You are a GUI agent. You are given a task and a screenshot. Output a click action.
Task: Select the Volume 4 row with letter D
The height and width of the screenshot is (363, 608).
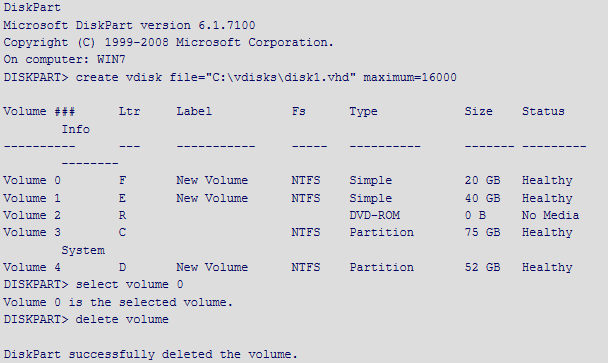coord(288,267)
